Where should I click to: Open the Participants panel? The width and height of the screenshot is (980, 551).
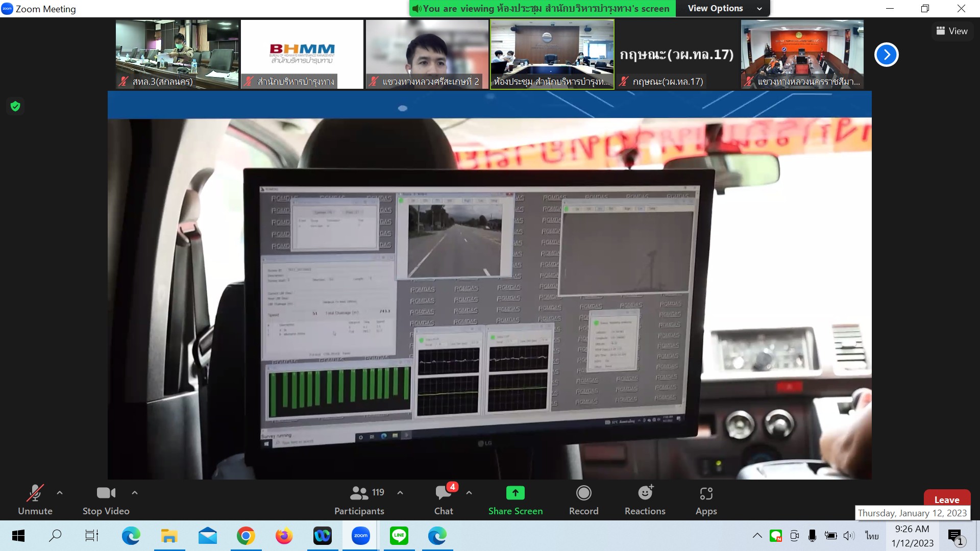pyautogui.click(x=359, y=500)
